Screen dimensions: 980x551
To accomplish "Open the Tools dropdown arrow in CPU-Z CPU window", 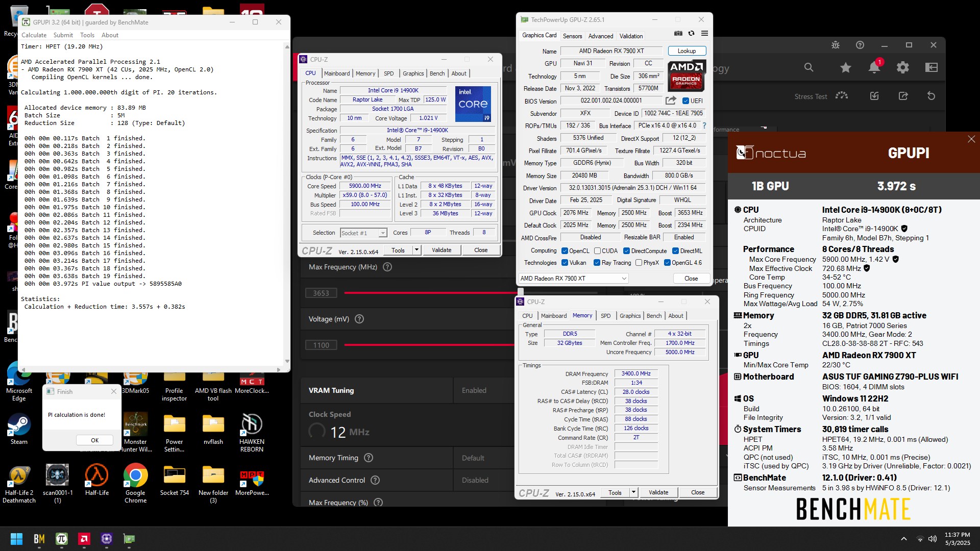I will point(416,250).
